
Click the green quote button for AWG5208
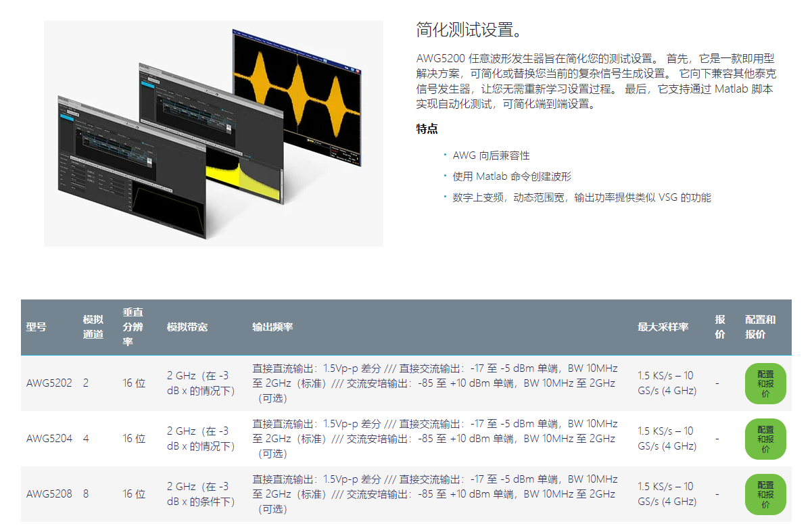point(765,495)
